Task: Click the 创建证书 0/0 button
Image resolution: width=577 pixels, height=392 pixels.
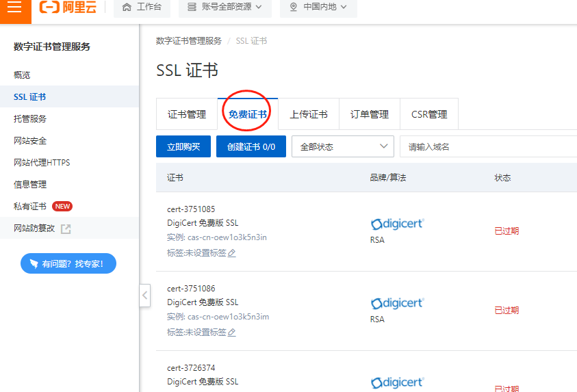Action: point(251,146)
